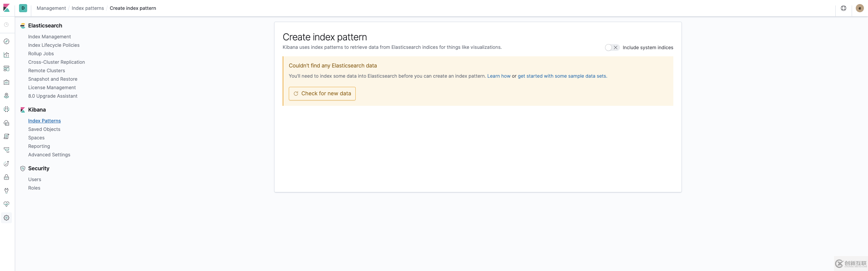This screenshot has width=868, height=271.
Task: Open 8.0 Upgrade Assistant
Action: (53, 96)
